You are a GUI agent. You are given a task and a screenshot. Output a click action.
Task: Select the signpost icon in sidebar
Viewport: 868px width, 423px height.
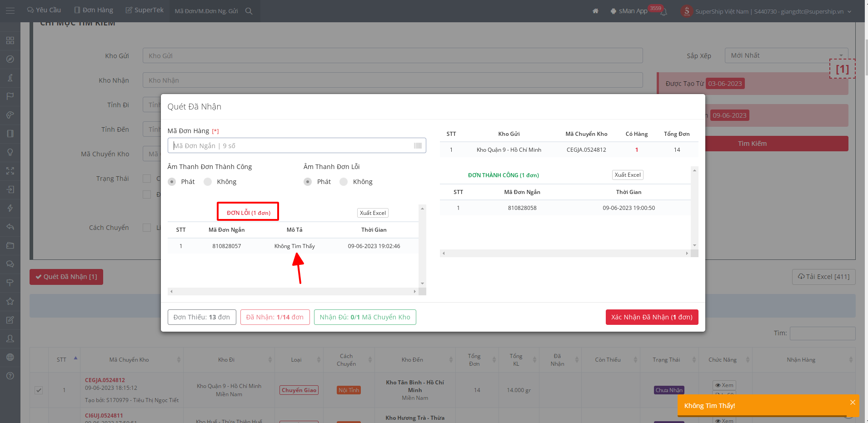pos(10,283)
